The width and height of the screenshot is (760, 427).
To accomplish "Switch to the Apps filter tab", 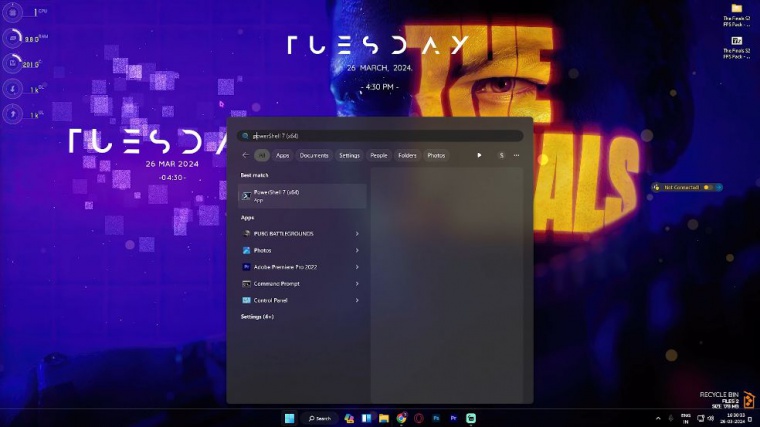I will [283, 155].
